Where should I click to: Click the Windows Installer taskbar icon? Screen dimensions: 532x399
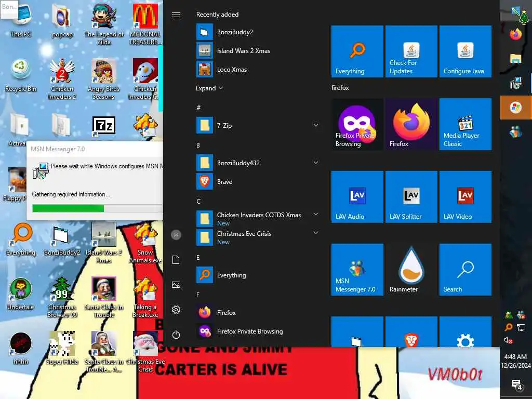pyautogui.click(x=516, y=83)
